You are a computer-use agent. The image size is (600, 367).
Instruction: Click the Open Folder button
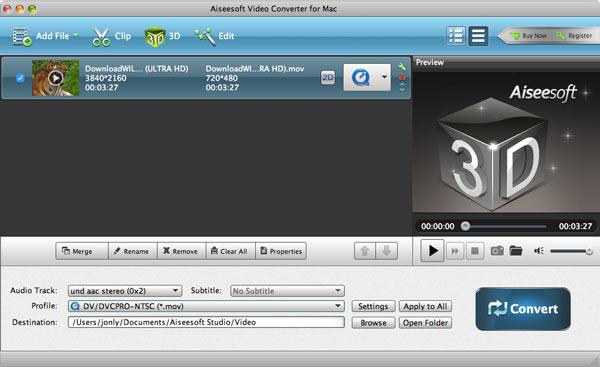click(425, 323)
